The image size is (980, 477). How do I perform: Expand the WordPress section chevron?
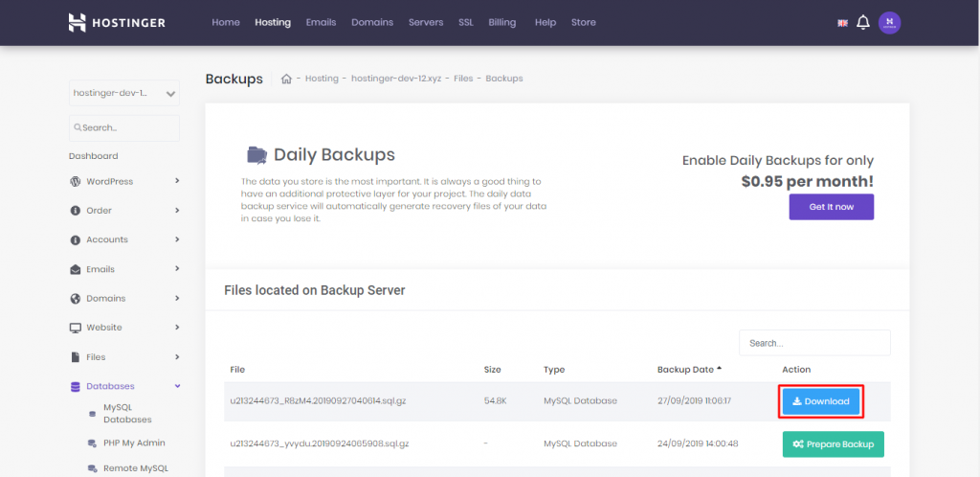pyautogui.click(x=177, y=181)
